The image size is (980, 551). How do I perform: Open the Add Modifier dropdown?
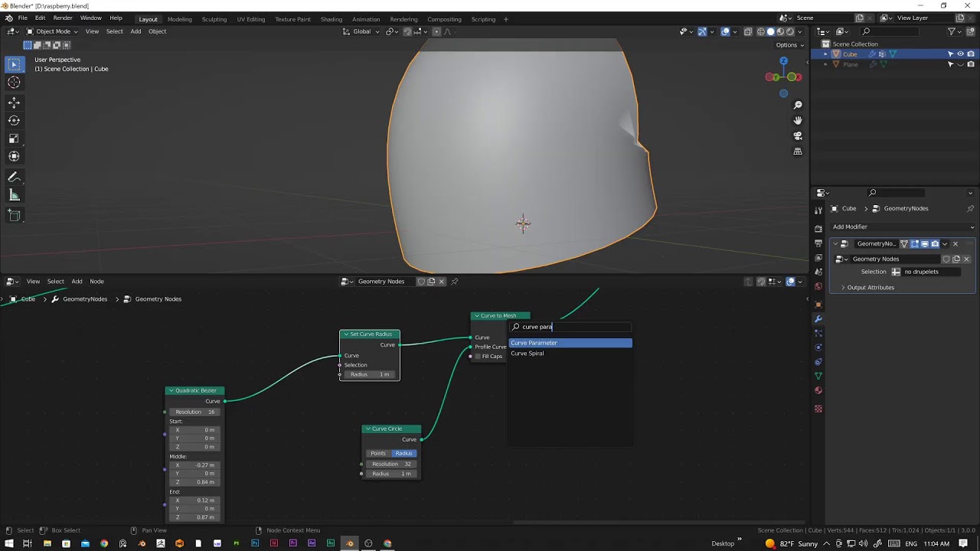click(x=903, y=227)
